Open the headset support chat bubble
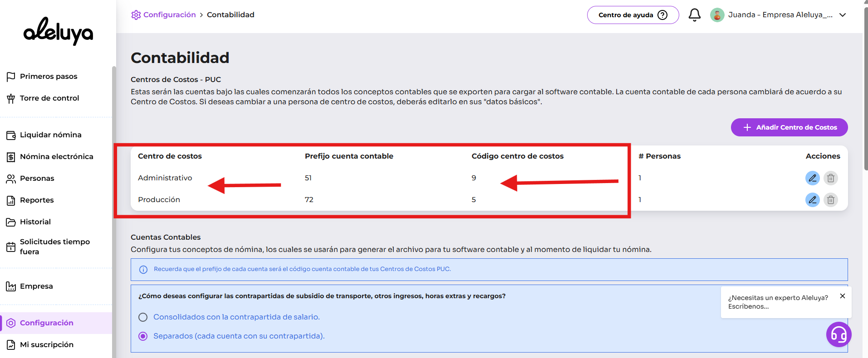868x358 pixels. 839,334
